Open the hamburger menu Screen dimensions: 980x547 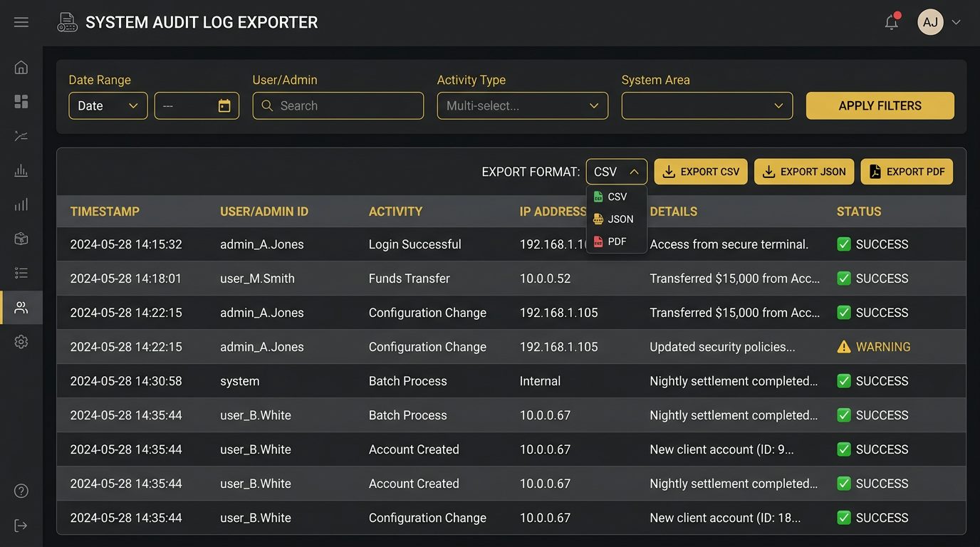(21, 22)
